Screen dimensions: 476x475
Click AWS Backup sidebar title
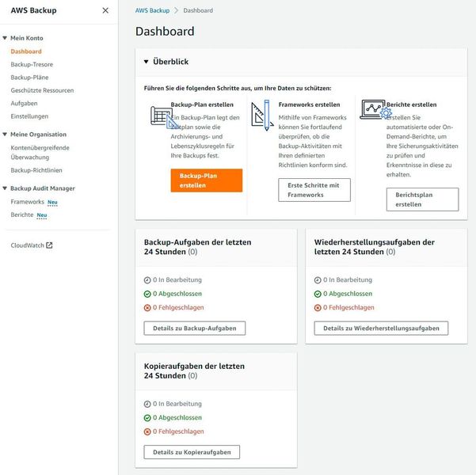(x=34, y=10)
